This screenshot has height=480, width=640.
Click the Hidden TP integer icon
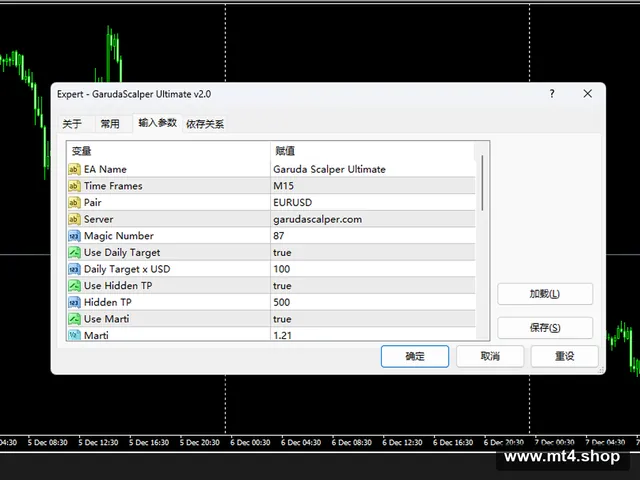[74, 302]
